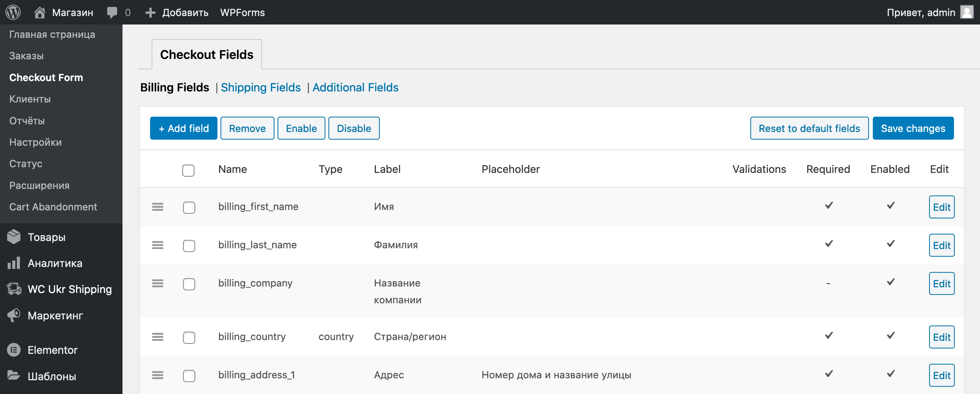Click the Enable button

pos(301,128)
